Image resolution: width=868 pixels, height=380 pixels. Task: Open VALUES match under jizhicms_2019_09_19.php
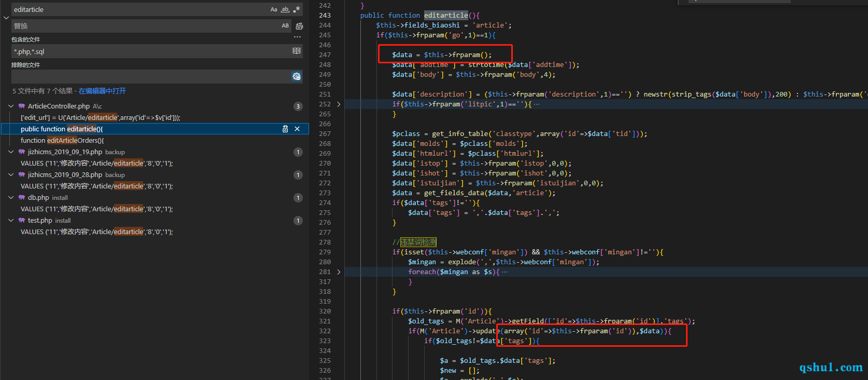click(x=97, y=163)
